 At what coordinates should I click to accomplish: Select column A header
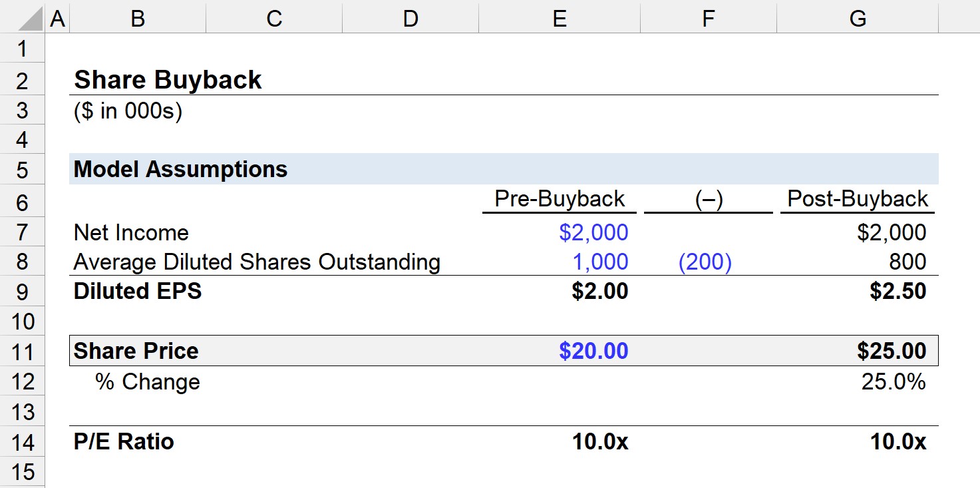click(x=57, y=19)
